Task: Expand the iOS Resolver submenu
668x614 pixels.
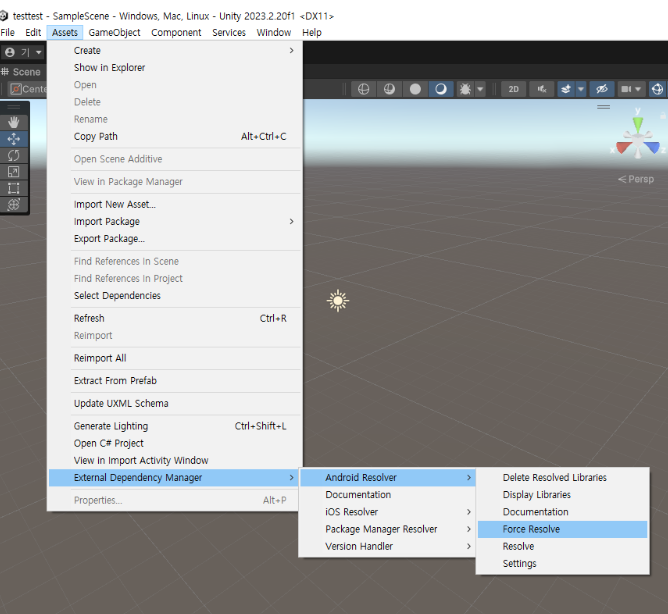Action: coord(388,512)
